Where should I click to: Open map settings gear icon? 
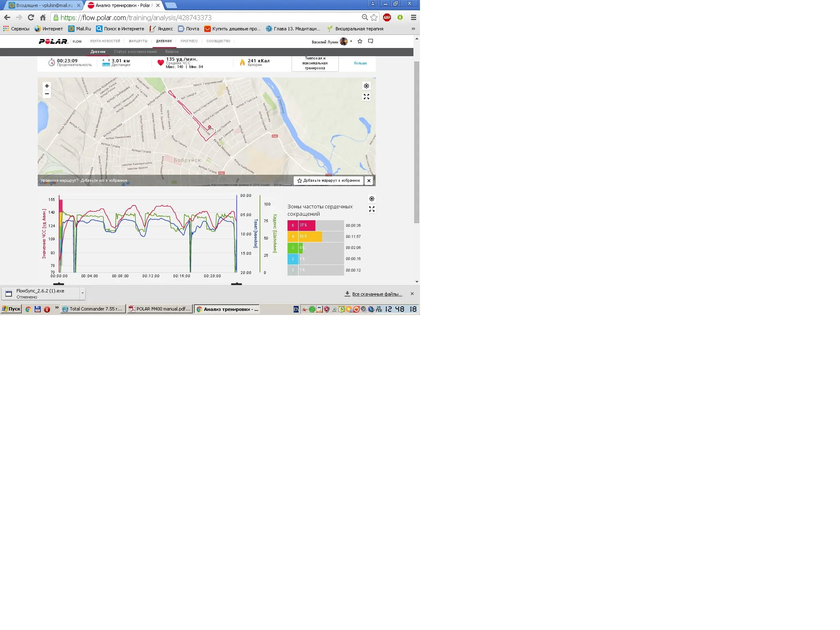click(366, 86)
